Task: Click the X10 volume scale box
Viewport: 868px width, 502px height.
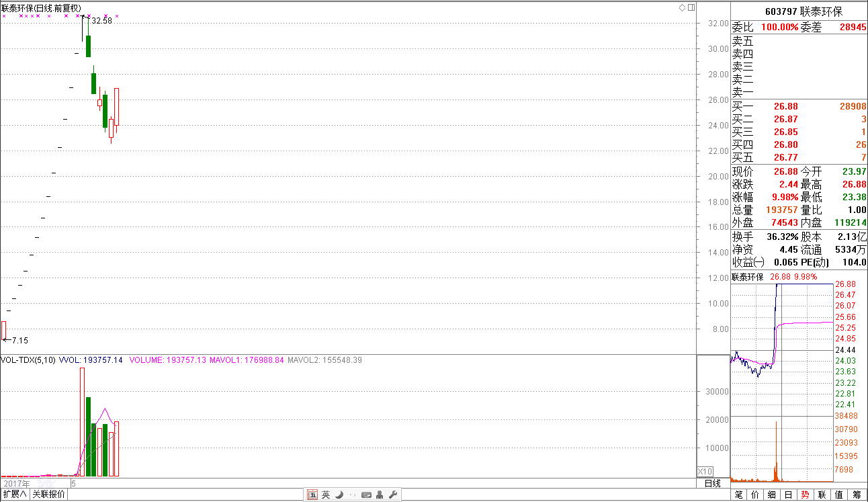Action: (705, 472)
